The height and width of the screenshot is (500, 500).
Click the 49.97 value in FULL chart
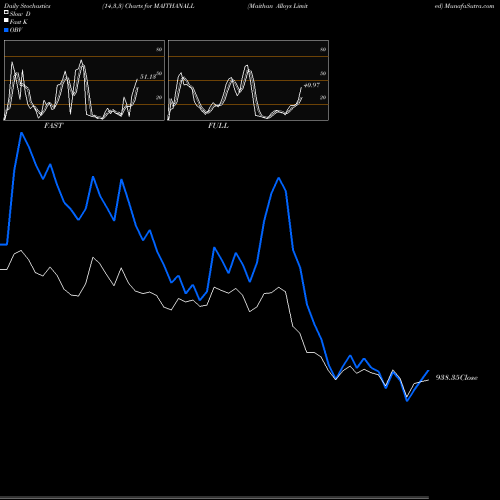312,85
